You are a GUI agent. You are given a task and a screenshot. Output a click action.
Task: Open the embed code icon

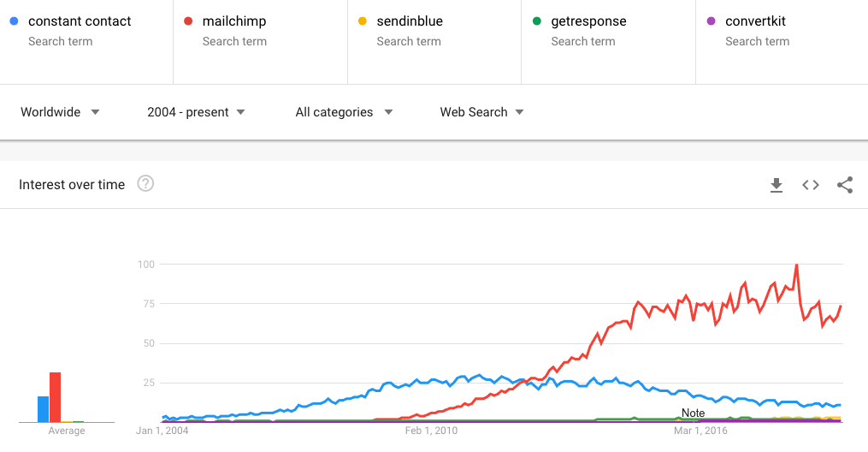point(811,185)
